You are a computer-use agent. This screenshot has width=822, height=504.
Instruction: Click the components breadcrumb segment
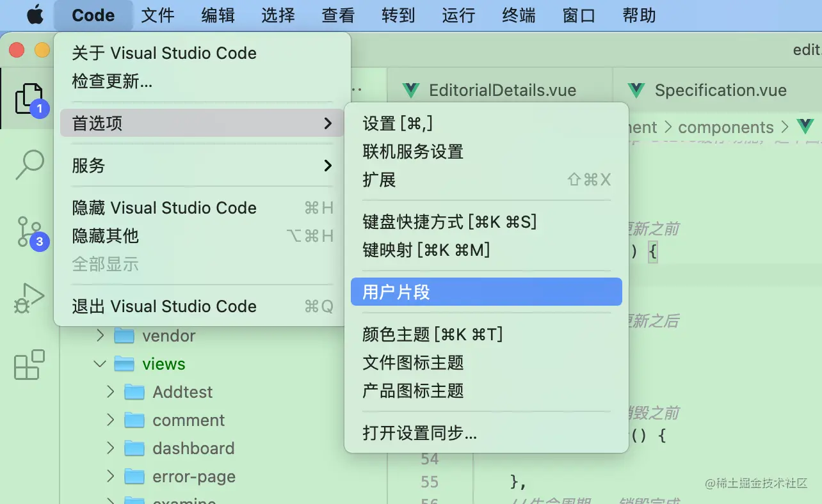click(x=726, y=127)
